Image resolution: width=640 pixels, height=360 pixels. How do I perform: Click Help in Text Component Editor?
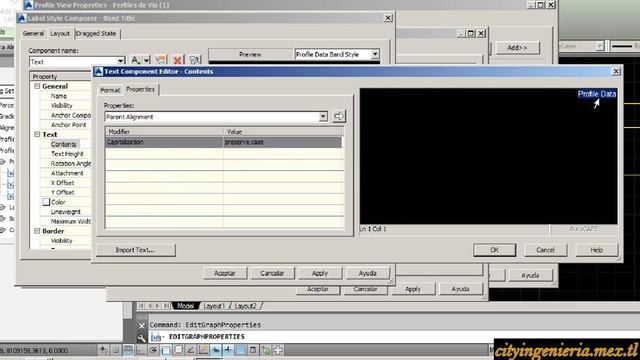pos(597,250)
